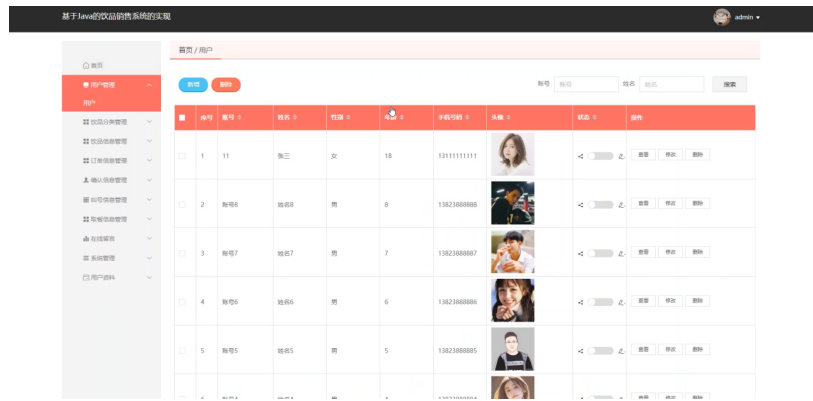The height and width of the screenshot is (401, 813).
Task: Click share icon in 姓名8's status cell
Action: coord(581,205)
